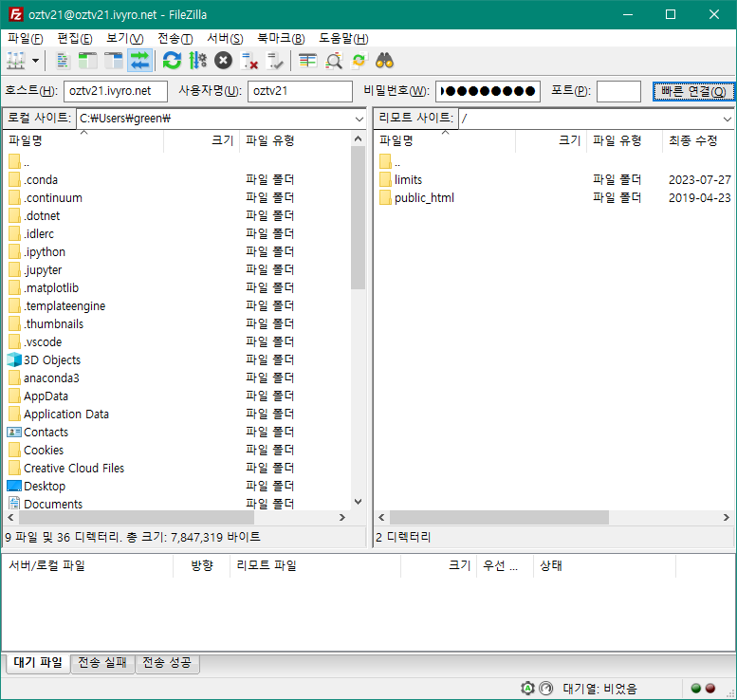Open the 서버(S) menu
This screenshot has width=737, height=700.
[225, 39]
